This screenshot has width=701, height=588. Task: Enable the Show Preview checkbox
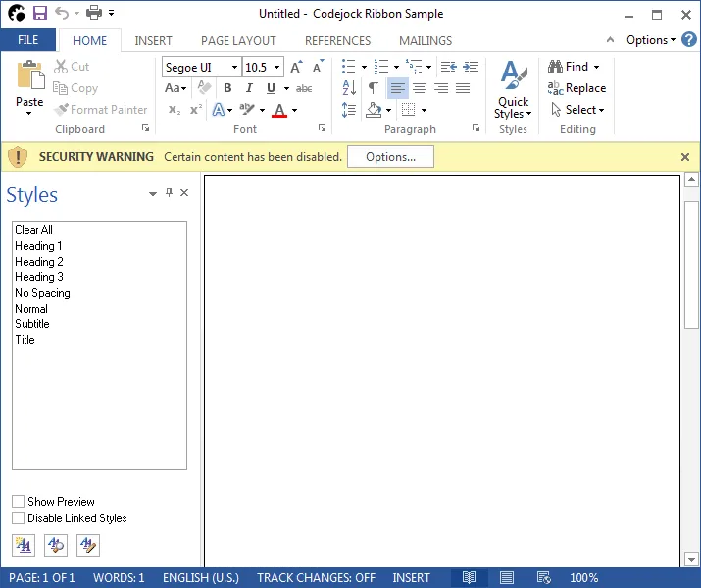tap(18, 502)
